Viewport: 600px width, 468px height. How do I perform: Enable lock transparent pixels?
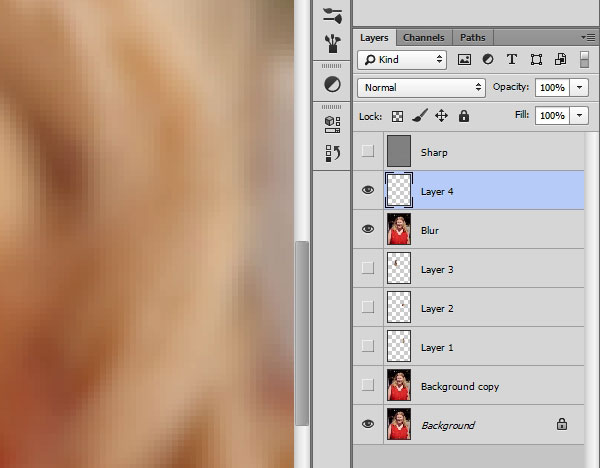point(397,116)
